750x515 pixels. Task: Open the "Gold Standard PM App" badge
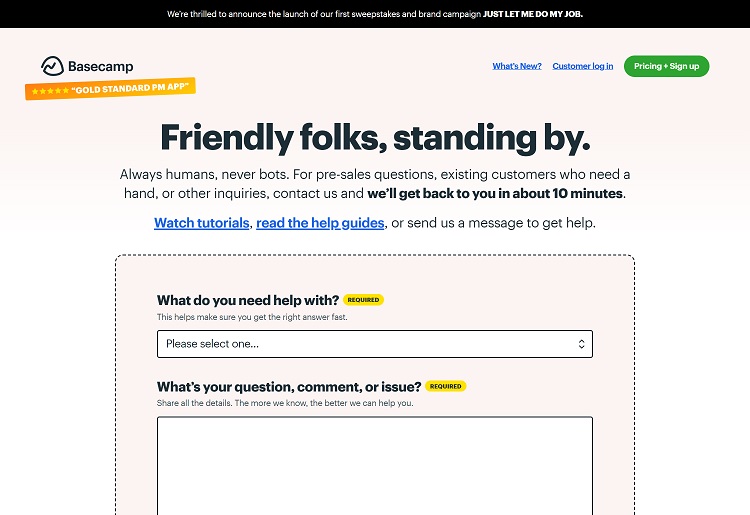(130, 87)
